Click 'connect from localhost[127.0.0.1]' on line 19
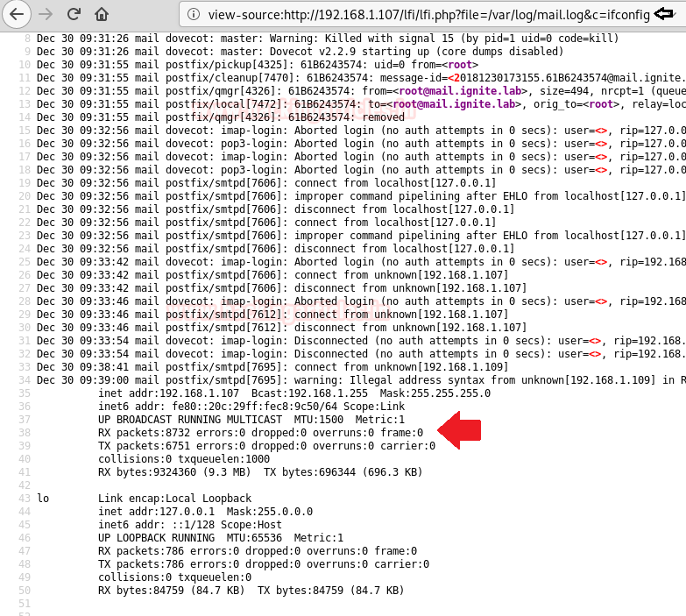 tap(395, 183)
